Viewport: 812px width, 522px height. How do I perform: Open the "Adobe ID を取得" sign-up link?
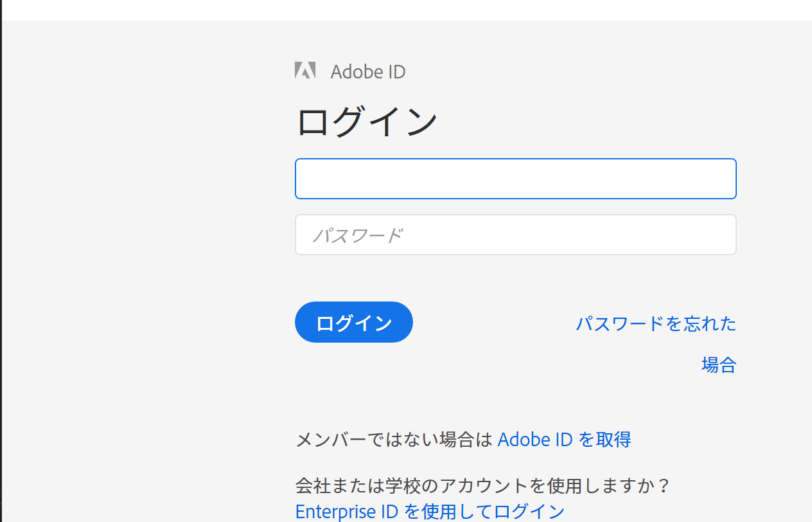[564, 440]
